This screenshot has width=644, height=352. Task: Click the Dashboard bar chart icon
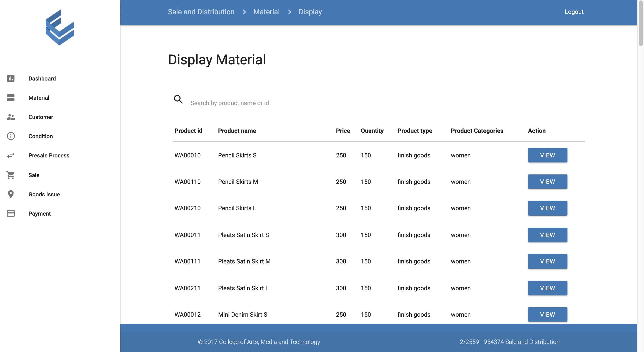[x=11, y=78]
